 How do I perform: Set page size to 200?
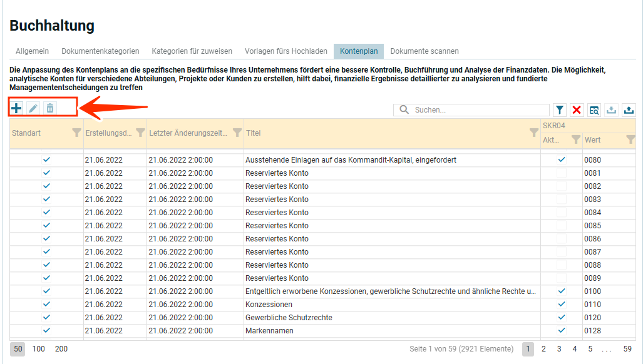61,349
